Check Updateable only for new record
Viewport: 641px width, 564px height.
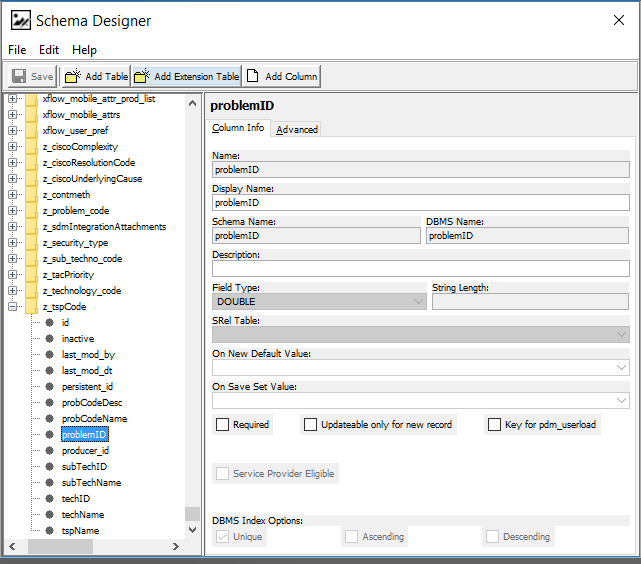[310, 425]
